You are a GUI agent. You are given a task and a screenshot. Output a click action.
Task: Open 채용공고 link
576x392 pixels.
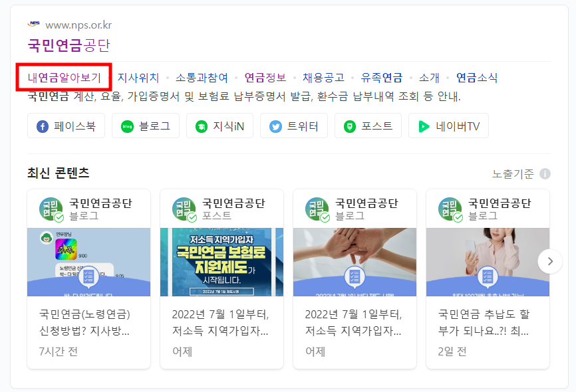pos(324,78)
